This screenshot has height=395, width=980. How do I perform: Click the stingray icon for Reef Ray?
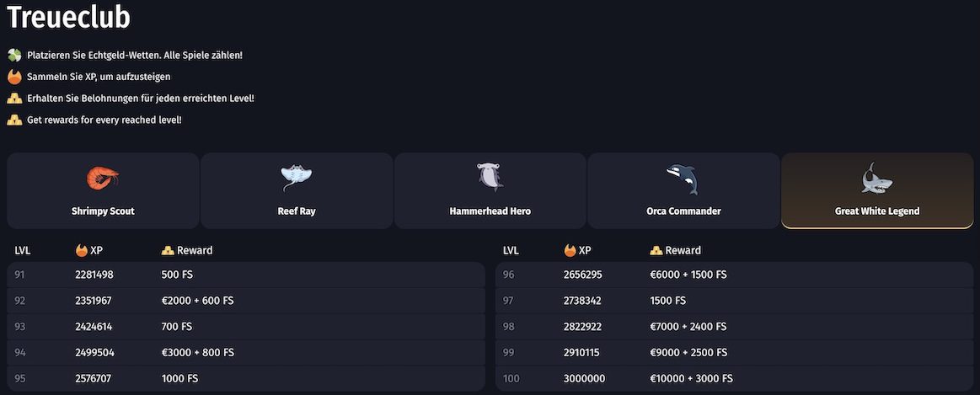pos(297,177)
